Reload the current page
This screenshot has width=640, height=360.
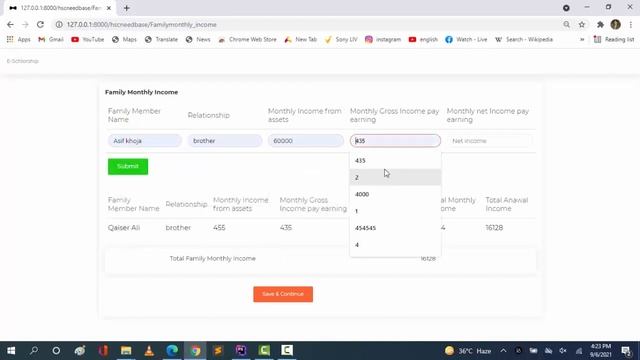tap(40, 24)
